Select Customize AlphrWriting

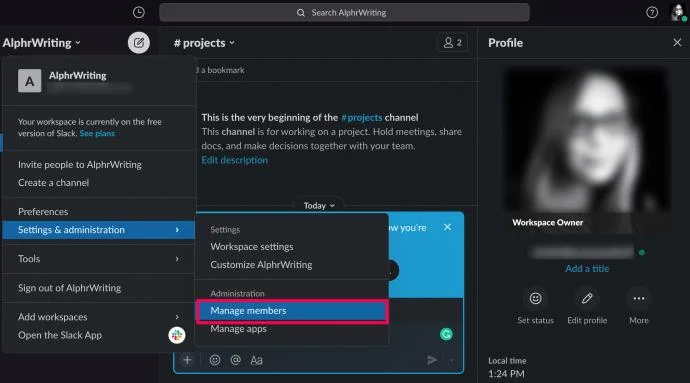pyautogui.click(x=261, y=265)
